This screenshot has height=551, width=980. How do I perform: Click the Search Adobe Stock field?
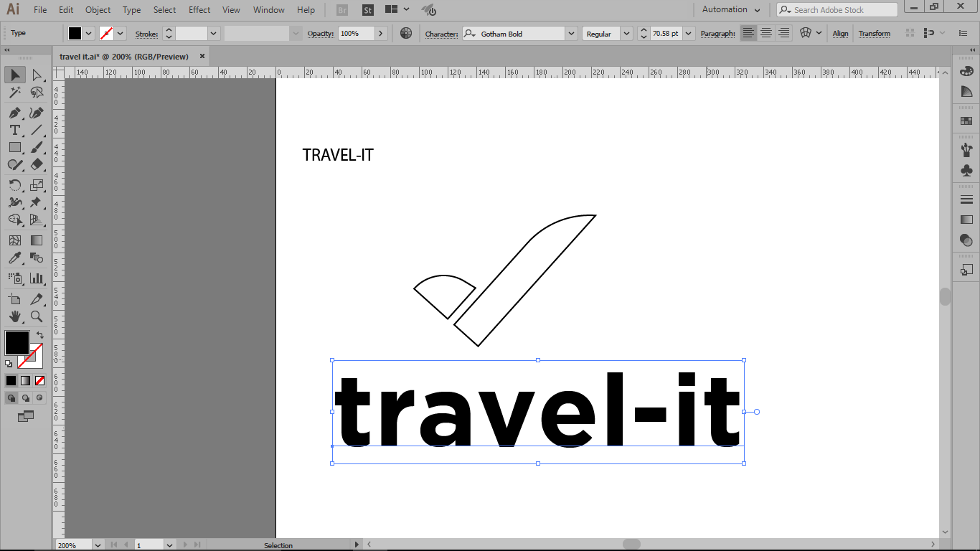[837, 10]
